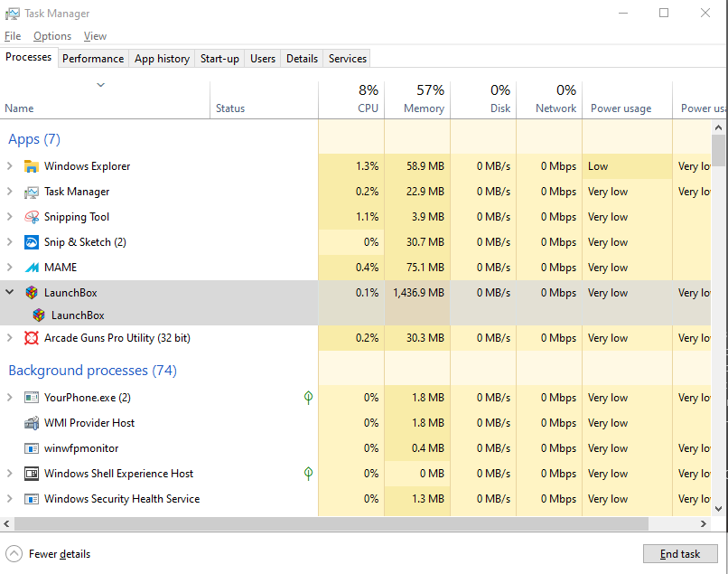Image resolution: width=728 pixels, height=574 pixels.
Task: Sort processes by the Status column
Action: tap(264, 100)
